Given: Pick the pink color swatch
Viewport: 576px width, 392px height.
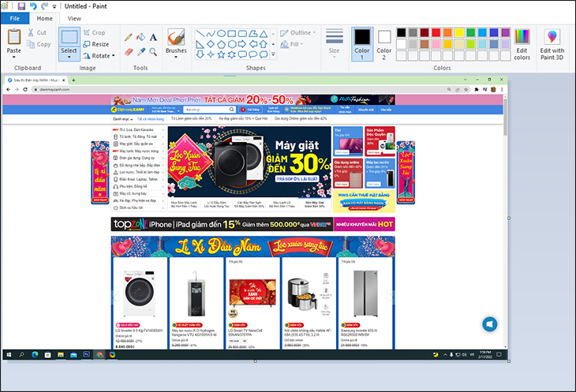Looking at the screenshot, I should [x=436, y=44].
